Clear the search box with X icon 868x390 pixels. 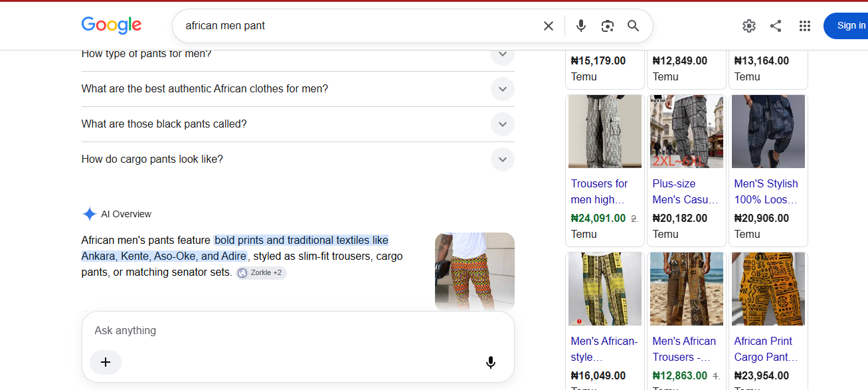click(x=549, y=26)
